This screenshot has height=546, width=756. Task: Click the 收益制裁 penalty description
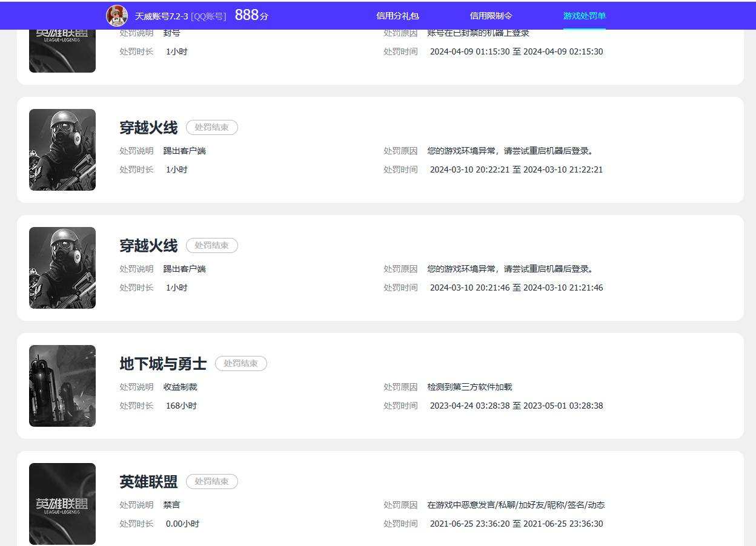coord(181,387)
